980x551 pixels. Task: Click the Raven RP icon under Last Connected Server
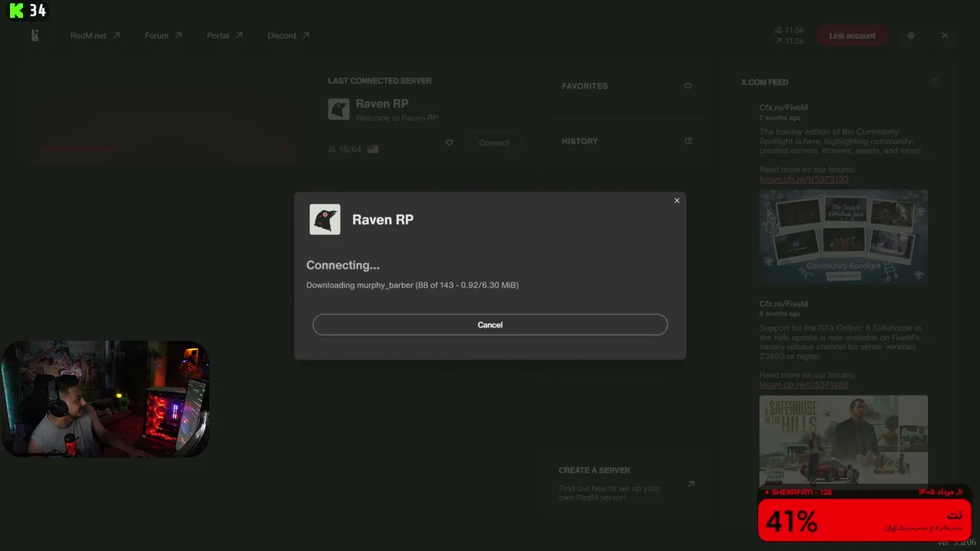pos(338,109)
